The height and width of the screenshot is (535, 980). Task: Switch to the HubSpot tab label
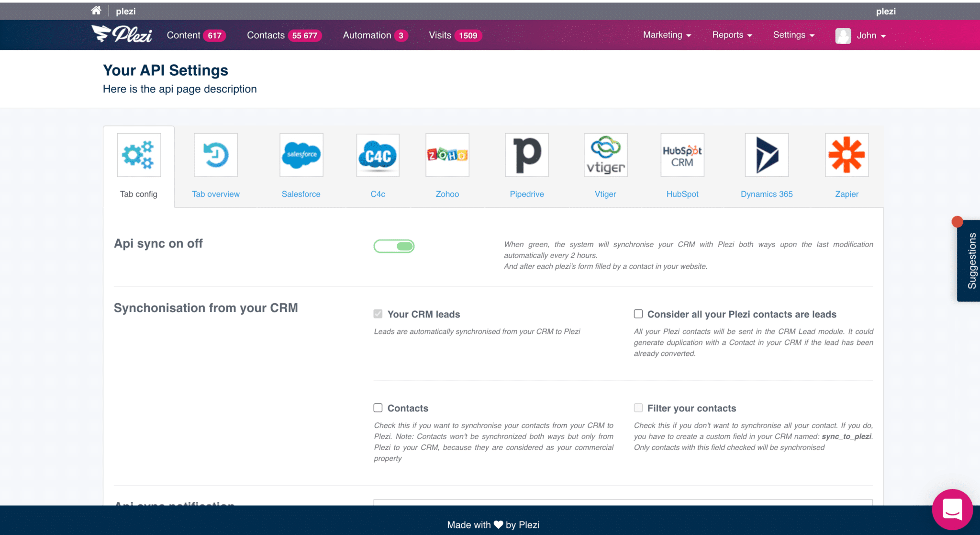point(682,194)
